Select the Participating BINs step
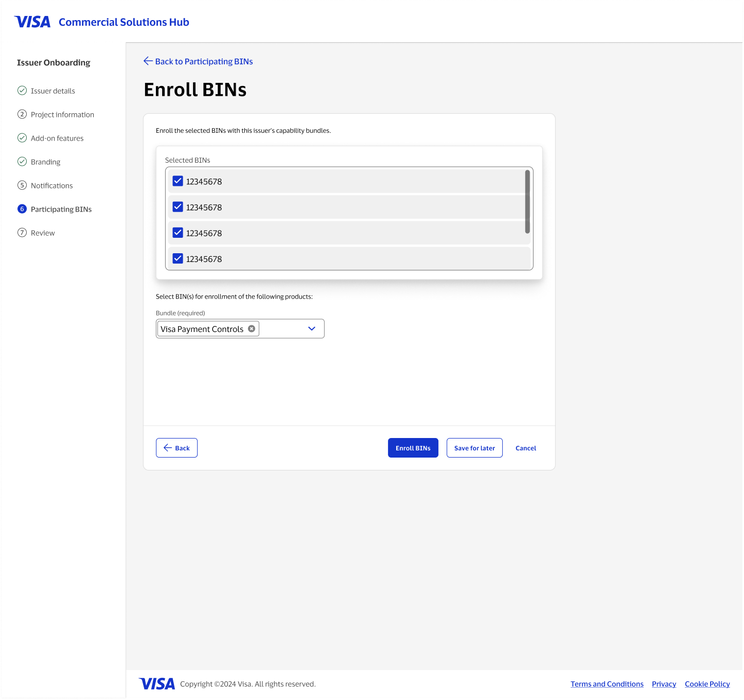 point(61,209)
